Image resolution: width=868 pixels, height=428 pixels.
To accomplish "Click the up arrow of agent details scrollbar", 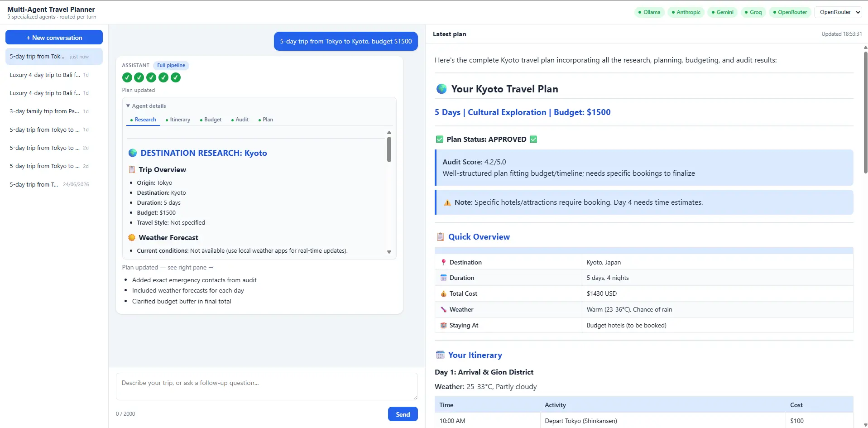I will 389,133.
